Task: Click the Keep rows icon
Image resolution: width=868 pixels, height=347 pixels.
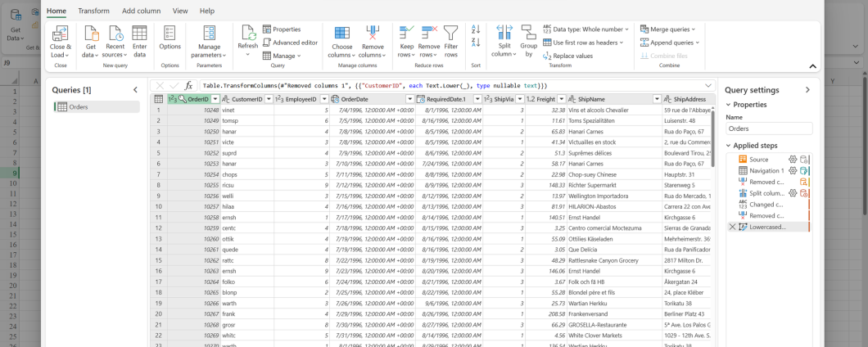Action: pos(407,32)
